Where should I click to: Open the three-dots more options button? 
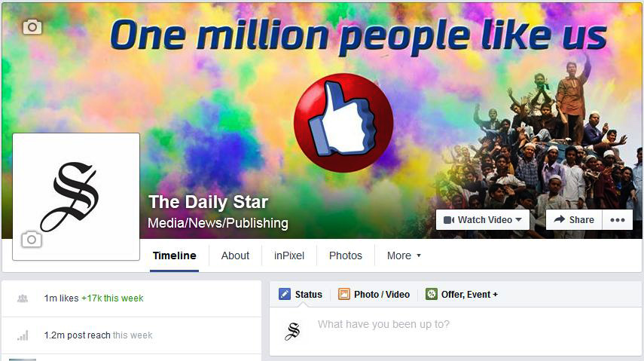pos(618,220)
